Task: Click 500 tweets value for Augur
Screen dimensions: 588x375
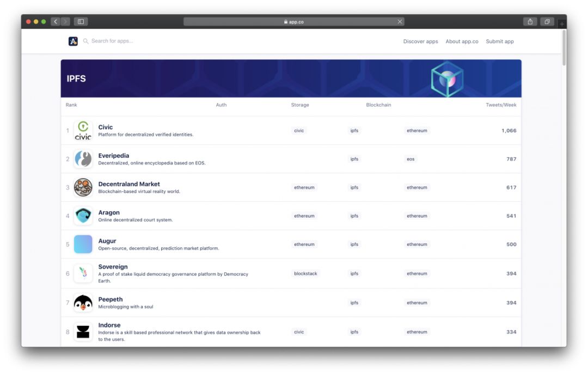Action: [511, 244]
